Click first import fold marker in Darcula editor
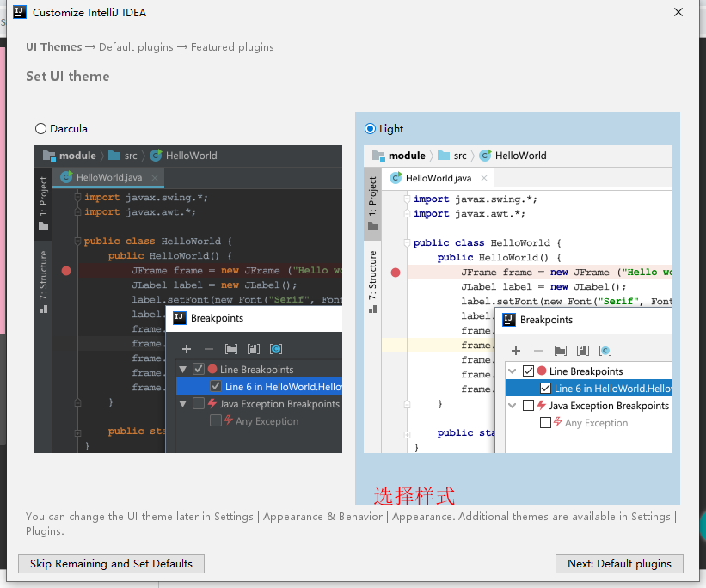This screenshot has height=588, width=706. [77, 197]
